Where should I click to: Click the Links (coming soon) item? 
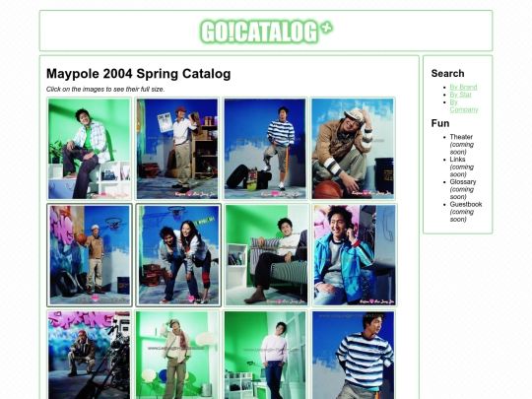click(x=461, y=166)
